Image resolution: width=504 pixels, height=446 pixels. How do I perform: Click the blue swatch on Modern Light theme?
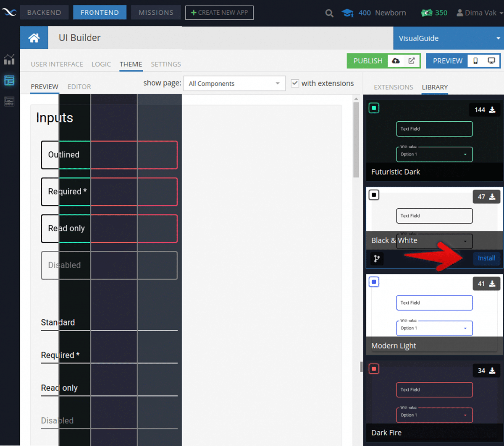click(373, 282)
